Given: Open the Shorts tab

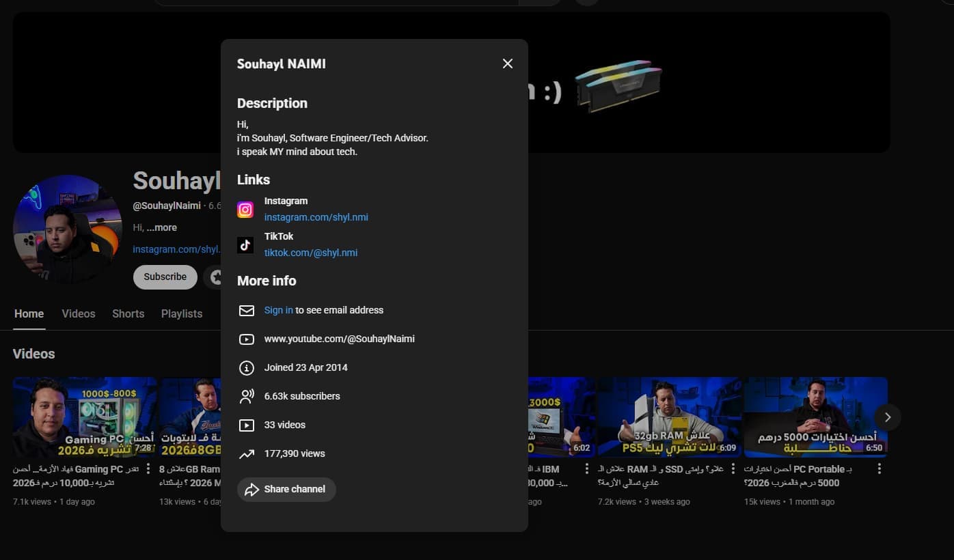Looking at the screenshot, I should (128, 313).
